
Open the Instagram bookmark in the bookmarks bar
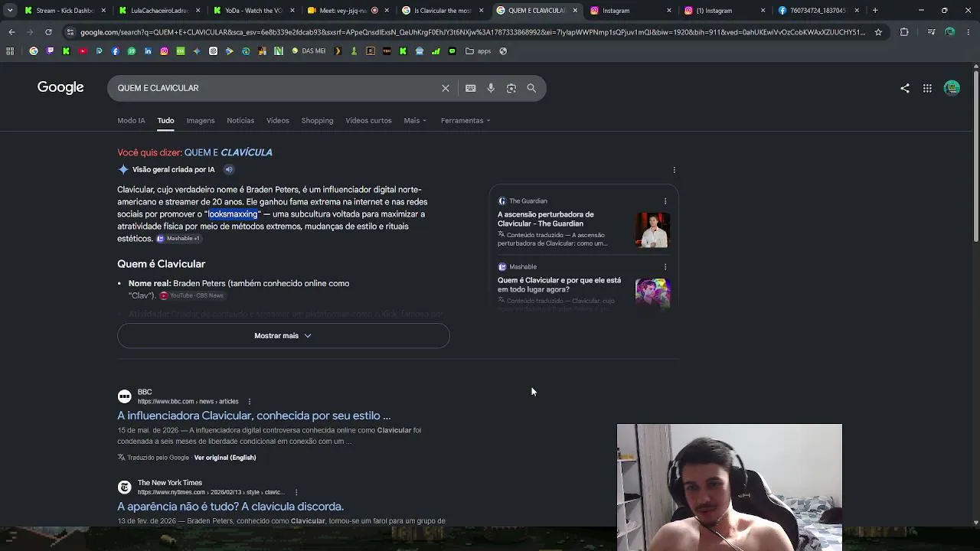click(x=164, y=51)
